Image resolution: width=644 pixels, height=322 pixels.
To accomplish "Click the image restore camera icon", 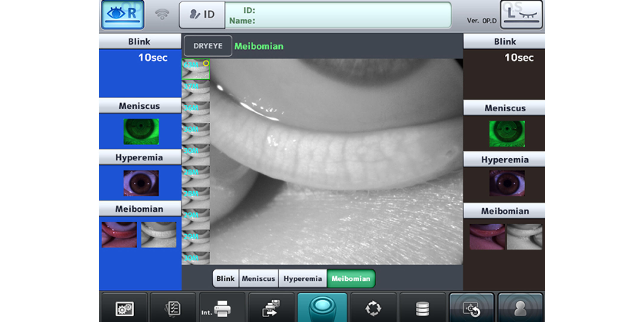I will [x=471, y=308].
